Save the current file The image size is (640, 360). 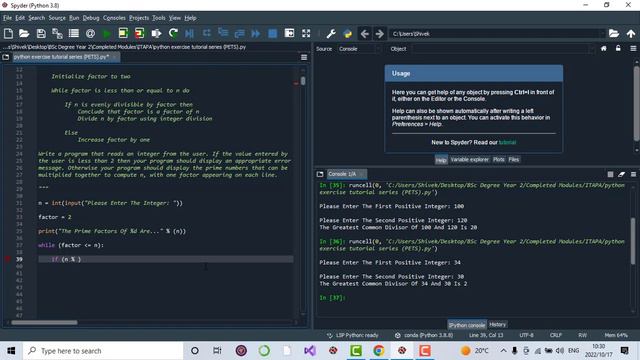point(41,33)
